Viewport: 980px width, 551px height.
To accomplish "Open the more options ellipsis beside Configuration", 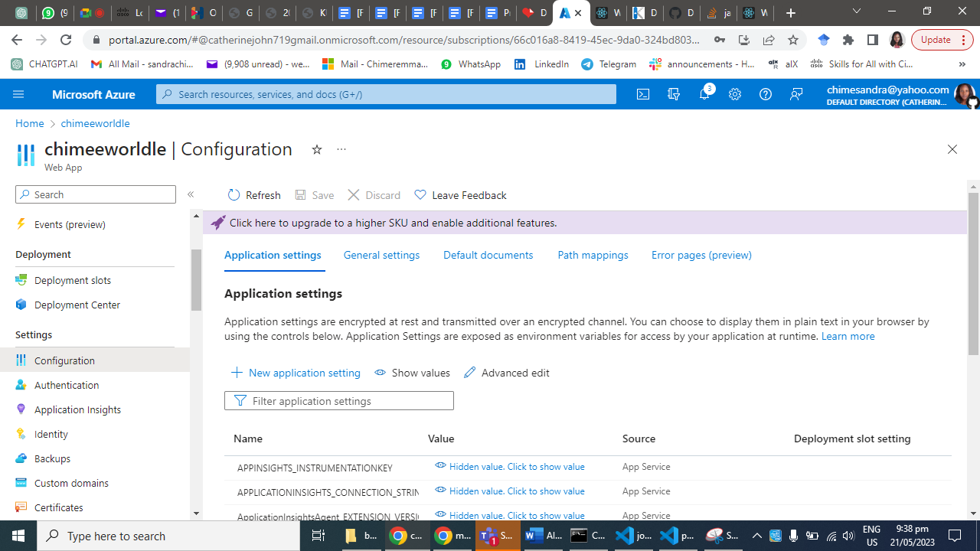I will 341,149.
